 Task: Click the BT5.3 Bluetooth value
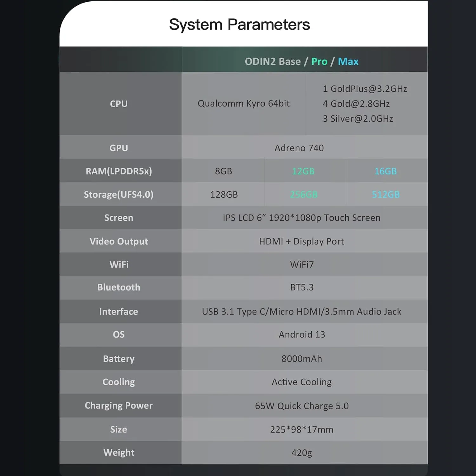pyautogui.click(x=302, y=287)
